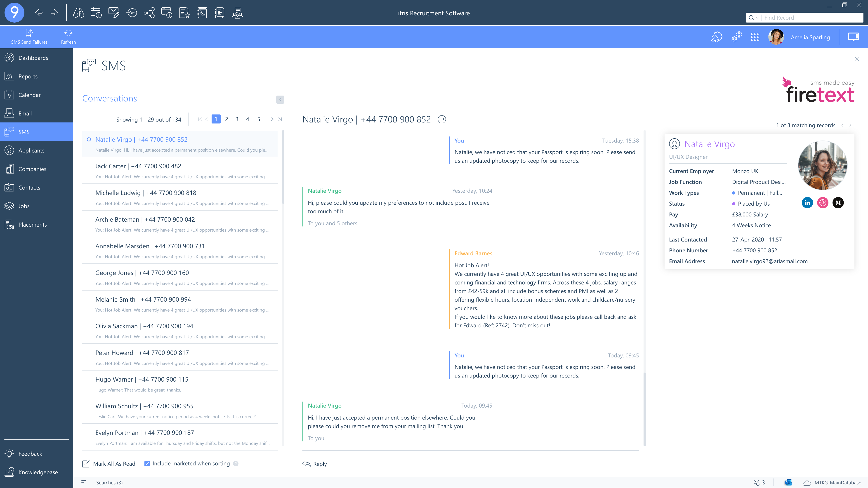
Task: Open the notes document toolbar icon
Action: 219,13
